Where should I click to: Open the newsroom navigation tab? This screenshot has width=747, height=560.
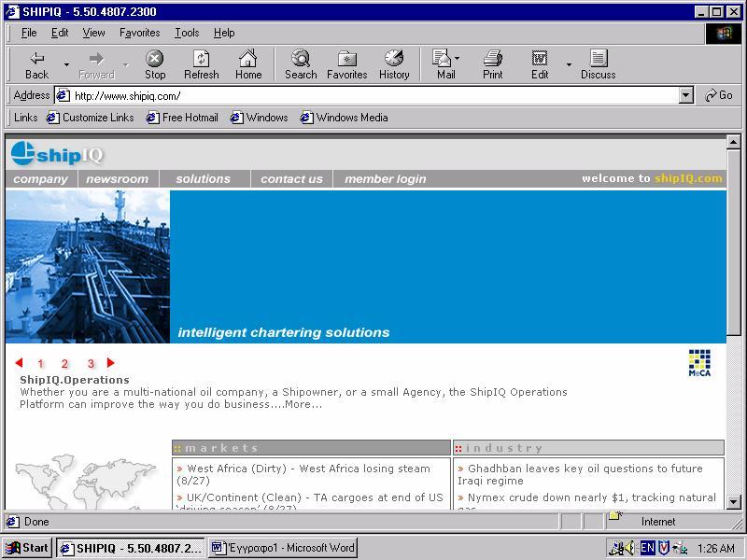tap(118, 179)
